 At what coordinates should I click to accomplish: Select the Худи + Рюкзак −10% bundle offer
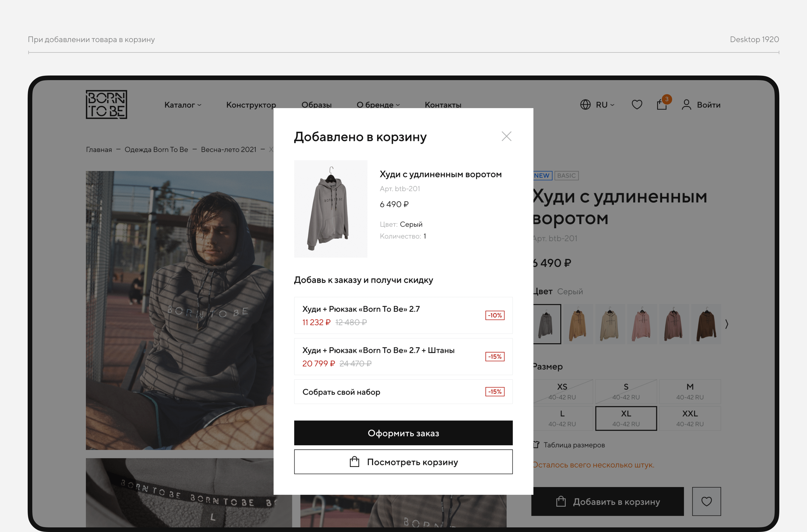coord(403,315)
